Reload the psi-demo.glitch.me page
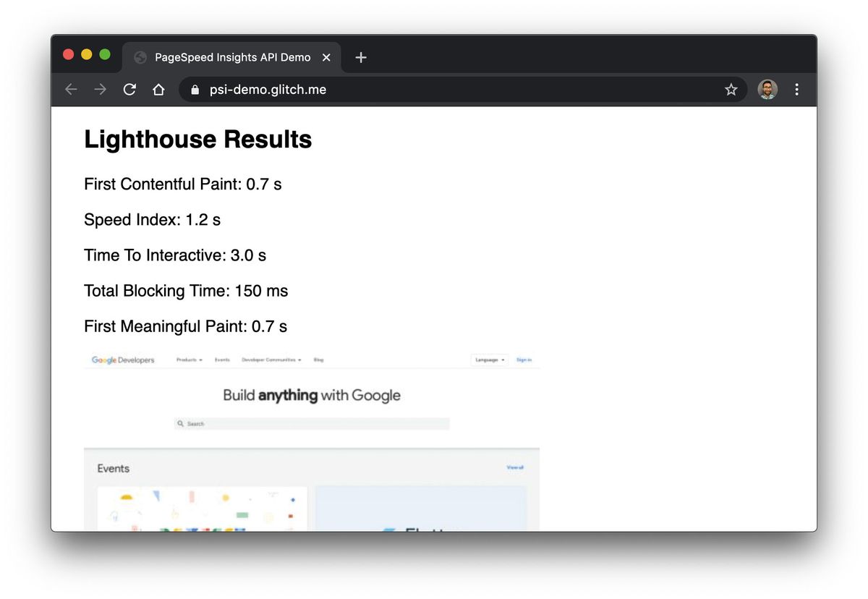 (x=129, y=89)
